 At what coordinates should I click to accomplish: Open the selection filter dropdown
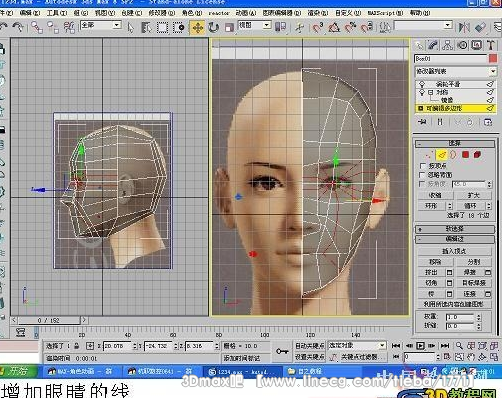click(x=101, y=25)
